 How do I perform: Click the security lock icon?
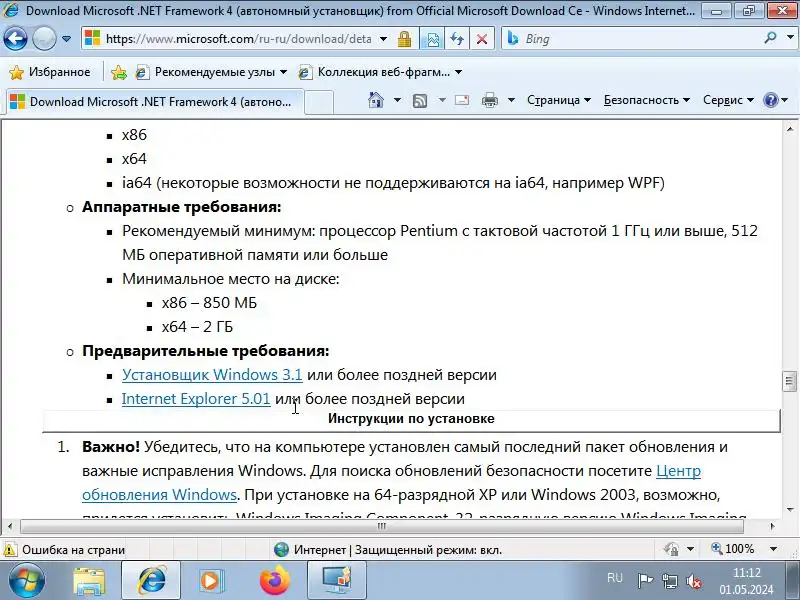point(404,39)
